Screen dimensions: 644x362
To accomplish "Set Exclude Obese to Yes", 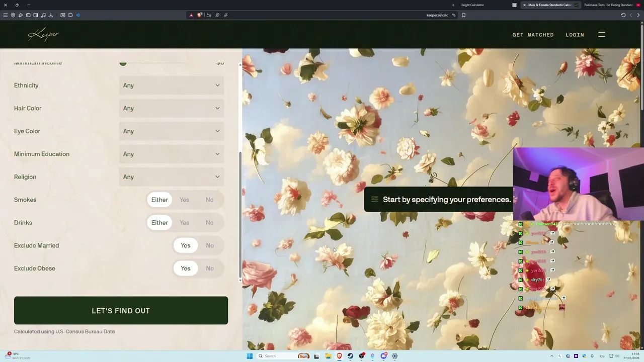I will pos(186,268).
